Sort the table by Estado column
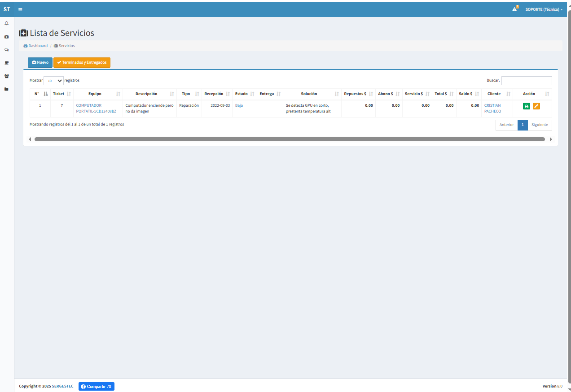571x392 pixels. (x=244, y=94)
